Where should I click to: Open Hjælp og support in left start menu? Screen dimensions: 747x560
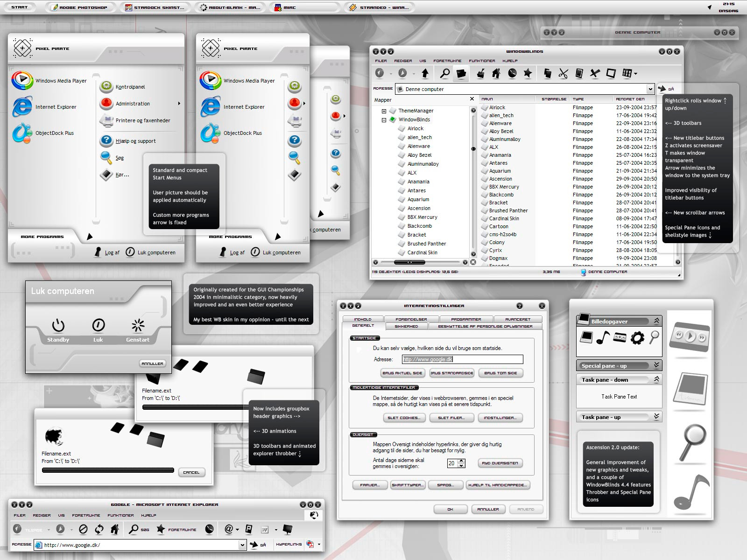128,140
